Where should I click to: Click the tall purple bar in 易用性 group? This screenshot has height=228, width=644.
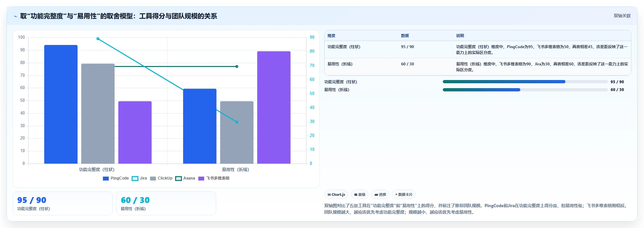pyautogui.click(x=274, y=107)
